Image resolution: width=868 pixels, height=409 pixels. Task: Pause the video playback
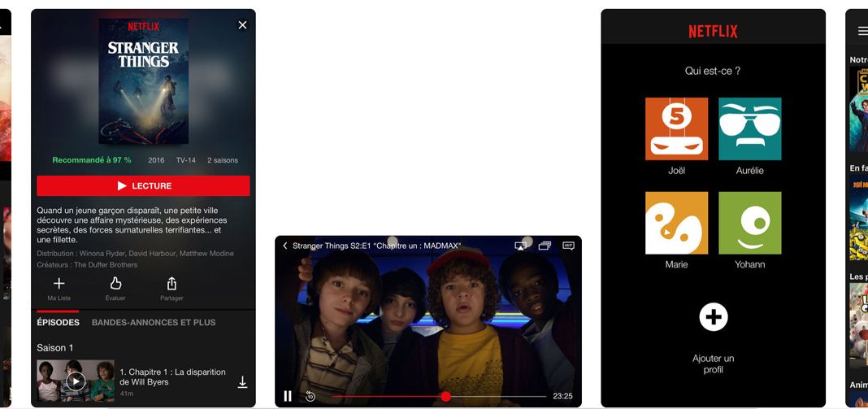point(288,396)
